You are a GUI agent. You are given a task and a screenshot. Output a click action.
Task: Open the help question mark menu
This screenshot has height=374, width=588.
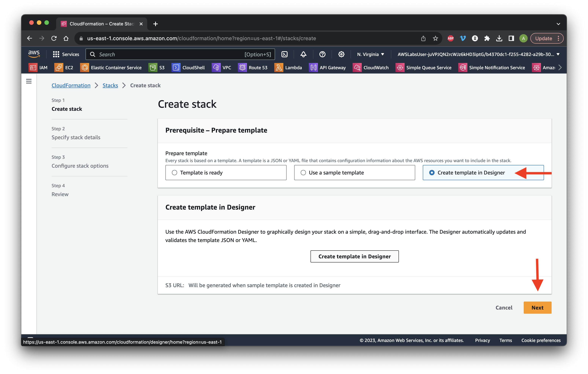point(322,54)
